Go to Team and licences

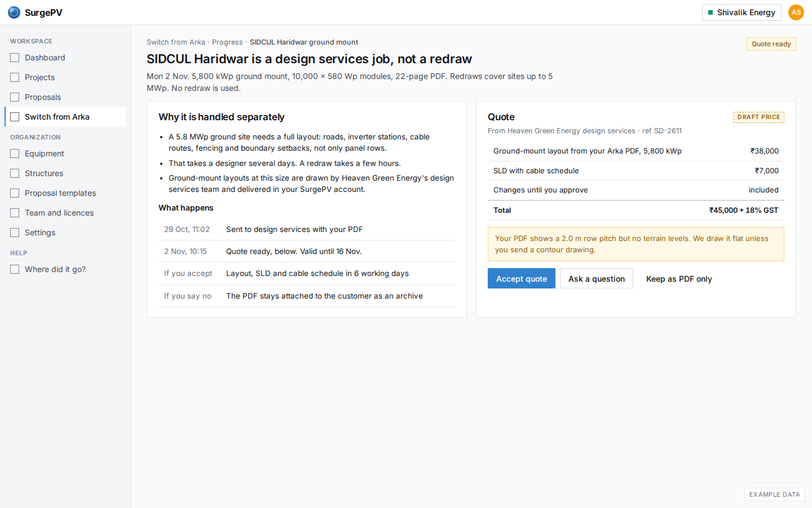click(65, 213)
